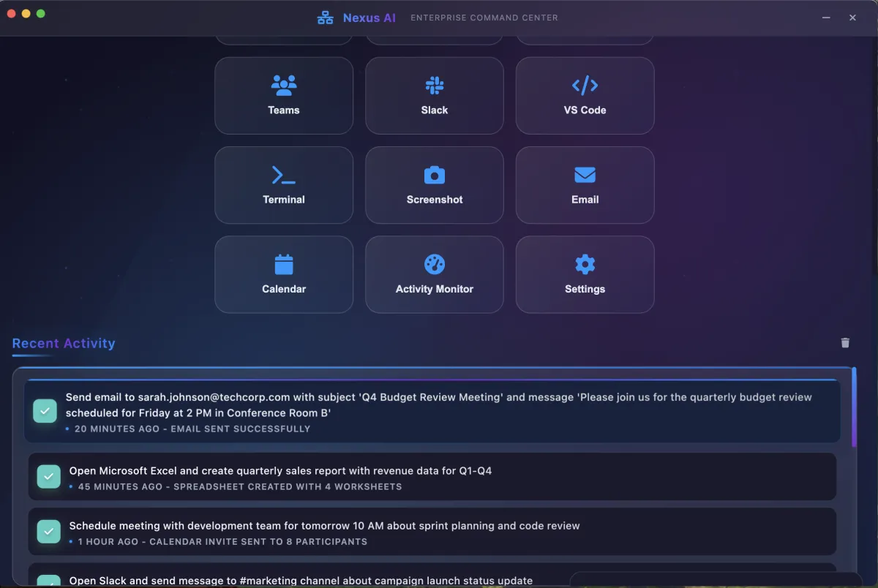Click the 'Schedule meeting with development team' text
Screen dimensions: 878x588
click(324, 526)
